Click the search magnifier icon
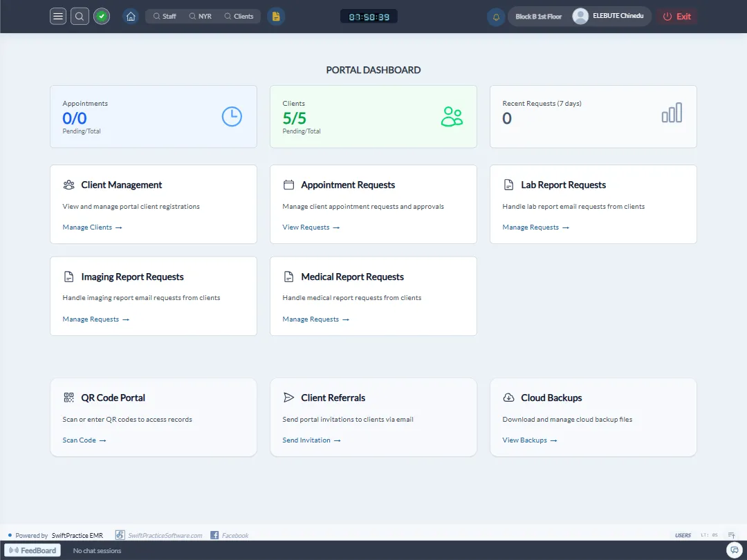The image size is (747, 560). click(80, 16)
